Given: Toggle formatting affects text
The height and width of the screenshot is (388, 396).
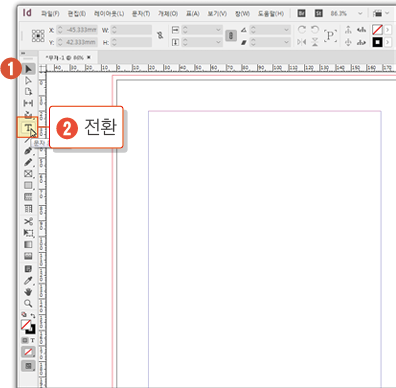Looking at the screenshot, I should pyautogui.click(x=32, y=340).
